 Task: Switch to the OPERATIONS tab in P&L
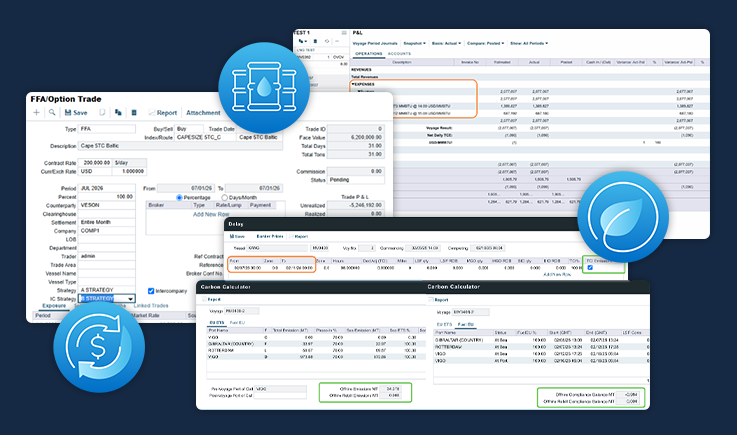[368, 54]
